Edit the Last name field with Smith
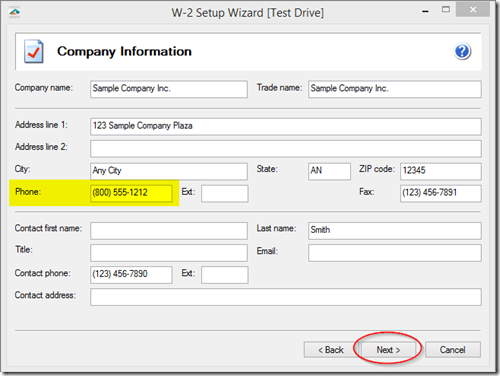Screen dimensions: 500x376 (x=395, y=231)
